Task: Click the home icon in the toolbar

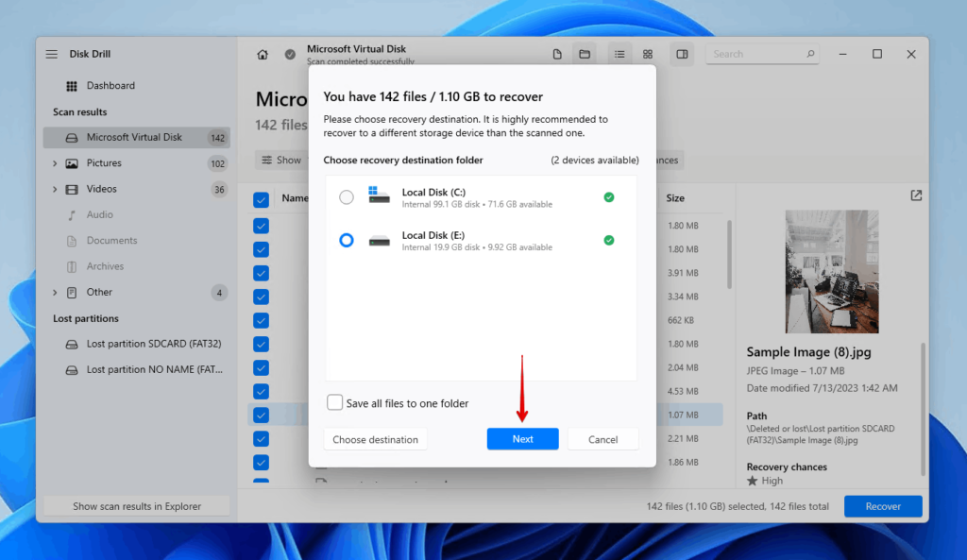Action: 262,54
